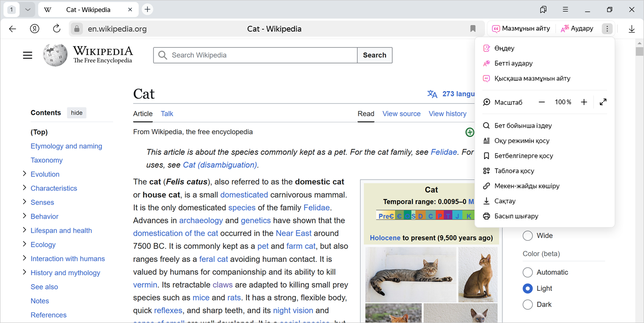The width and height of the screenshot is (644, 323).
Task: Select the Dark color option
Action: (x=527, y=304)
